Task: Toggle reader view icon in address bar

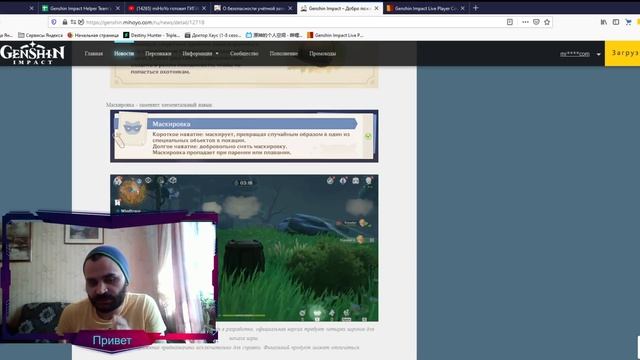Action: [x=510, y=22]
